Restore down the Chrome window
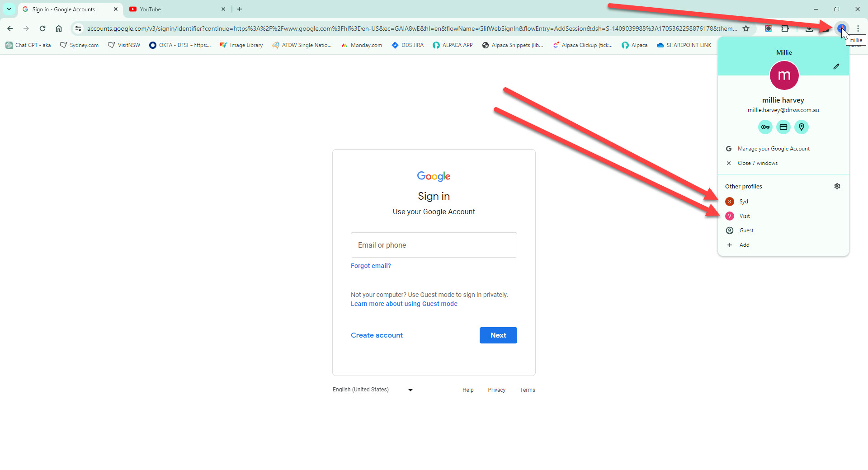 tap(837, 9)
